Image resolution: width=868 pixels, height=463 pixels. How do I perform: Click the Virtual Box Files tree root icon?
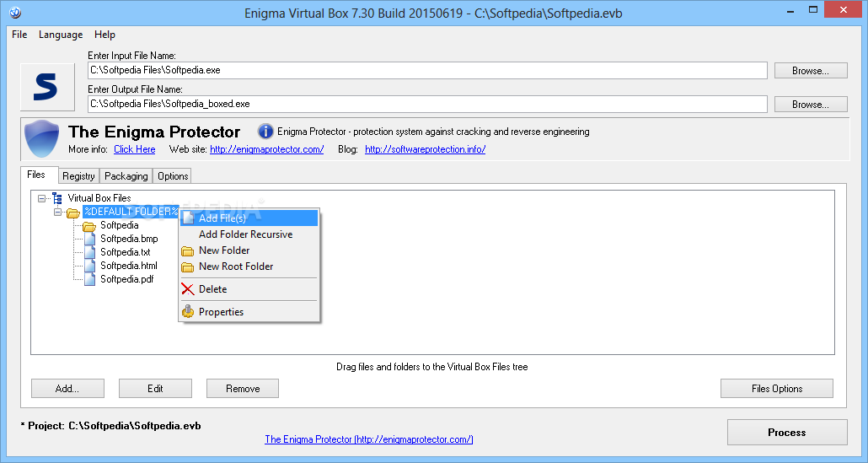click(57, 197)
